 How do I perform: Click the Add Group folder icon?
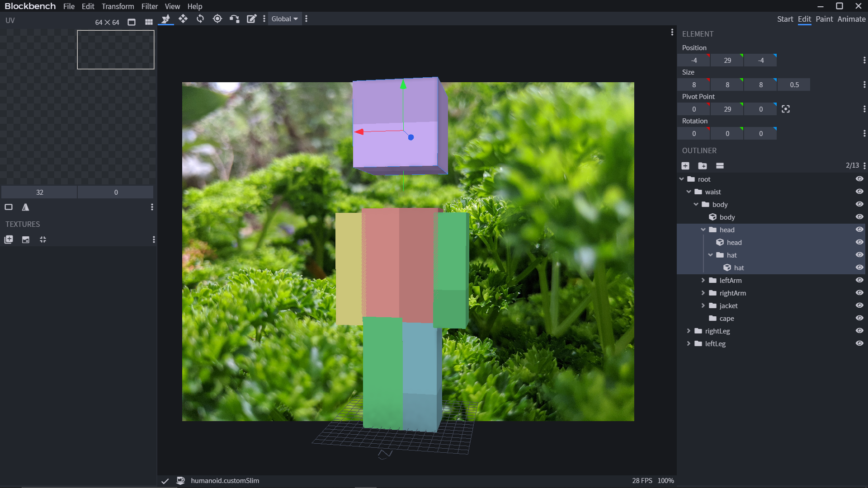click(703, 166)
